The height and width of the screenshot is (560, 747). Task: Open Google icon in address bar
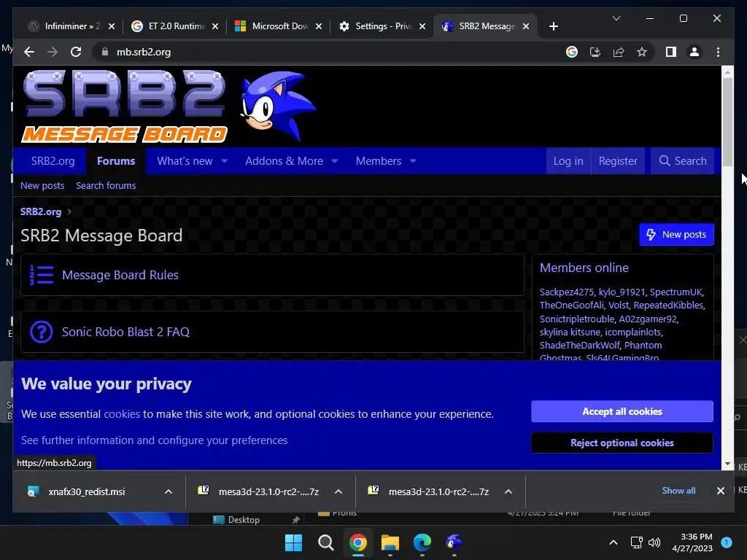(x=572, y=52)
